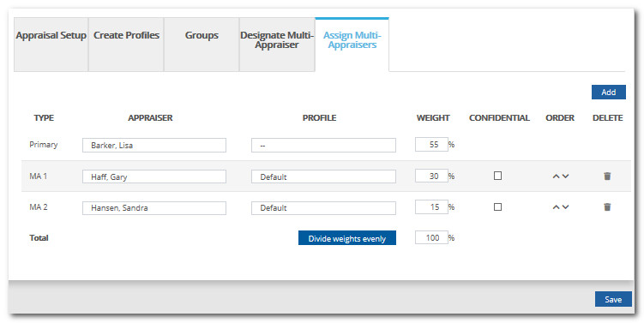Move Haff, Gary down in order
The height and width of the screenshot is (323, 644).
click(566, 176)
